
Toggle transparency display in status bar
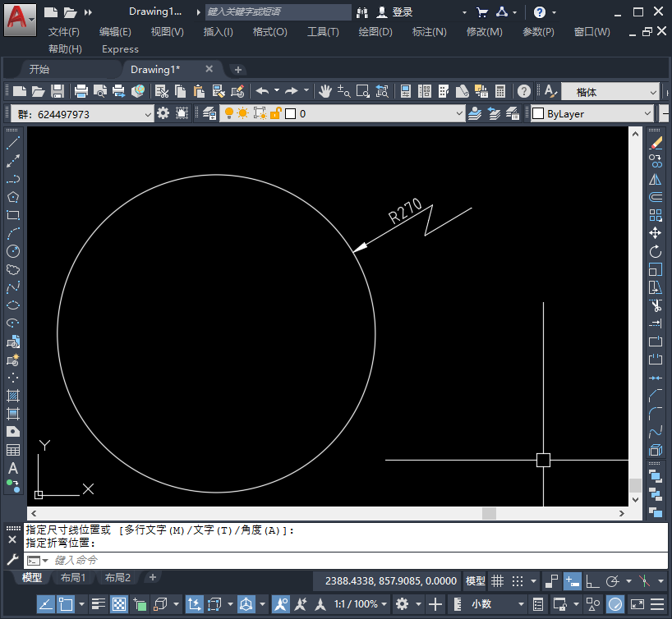(119, 604)
